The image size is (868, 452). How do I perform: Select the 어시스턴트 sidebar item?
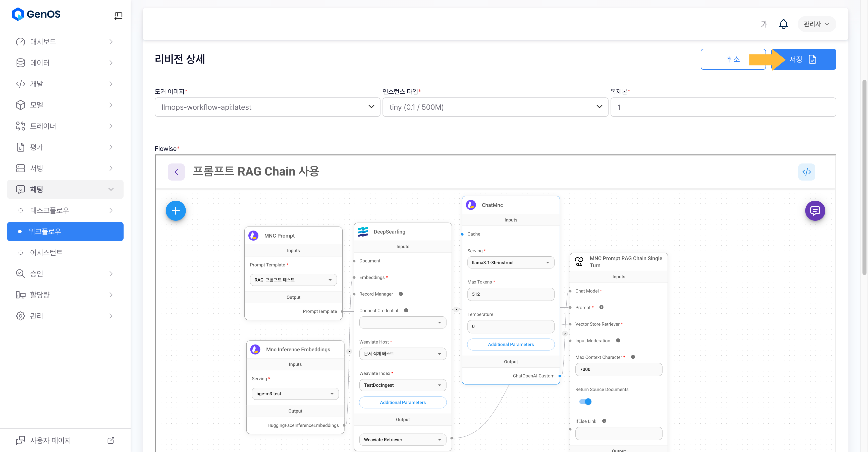pyautogui.click(x=46, y=253)
